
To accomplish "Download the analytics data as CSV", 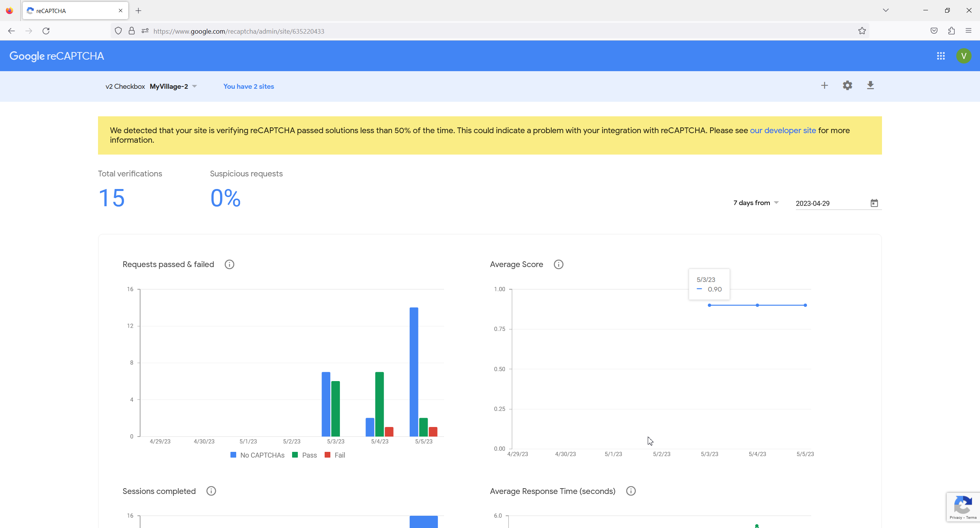I will [x=870, y=85].
